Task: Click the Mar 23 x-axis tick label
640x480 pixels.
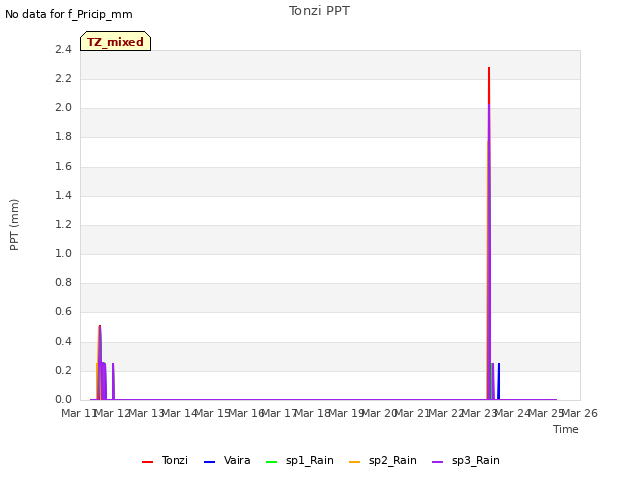Action: [479, 413]
